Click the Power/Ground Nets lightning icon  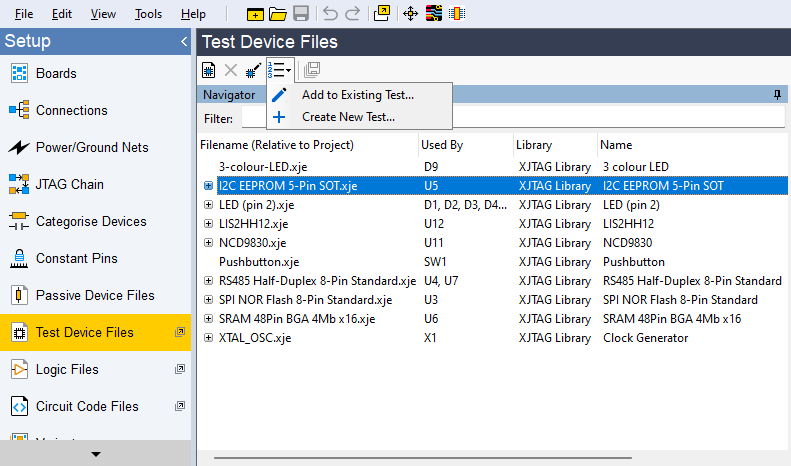point(19,147)
